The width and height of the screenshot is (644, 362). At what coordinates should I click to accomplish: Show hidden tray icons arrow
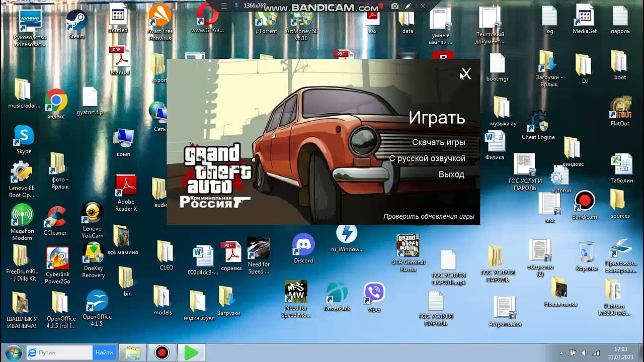[x=561, y=353]
